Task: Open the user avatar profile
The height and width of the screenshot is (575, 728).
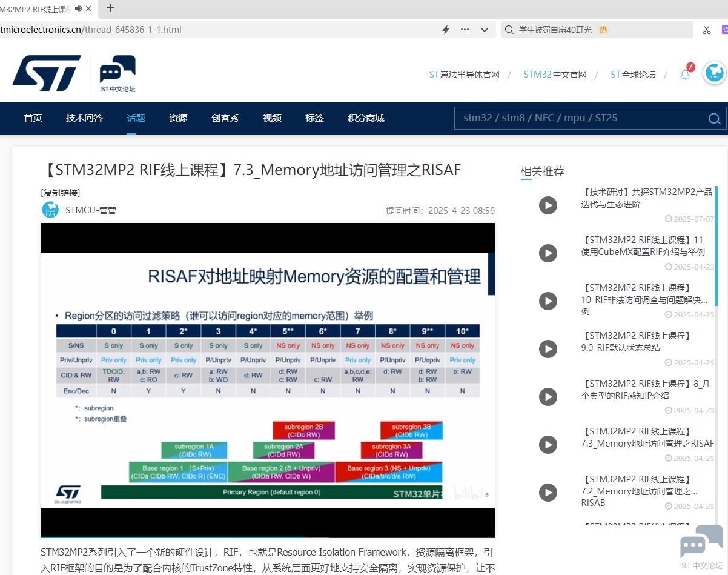Action: click(715, 73)
